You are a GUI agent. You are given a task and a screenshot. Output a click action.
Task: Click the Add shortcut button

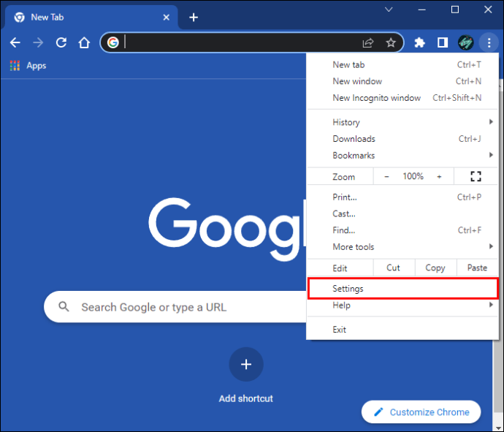click(246, 364)
